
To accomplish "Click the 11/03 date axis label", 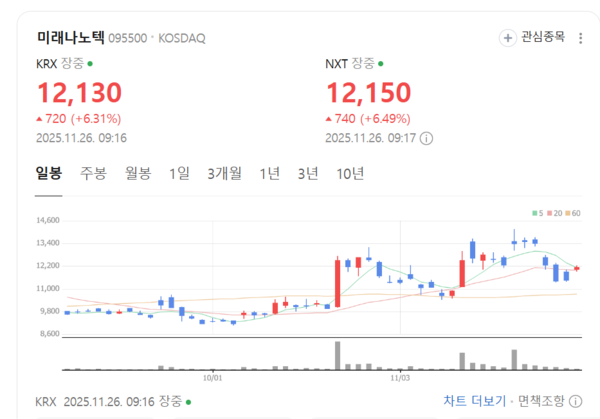I will point(400,378).
